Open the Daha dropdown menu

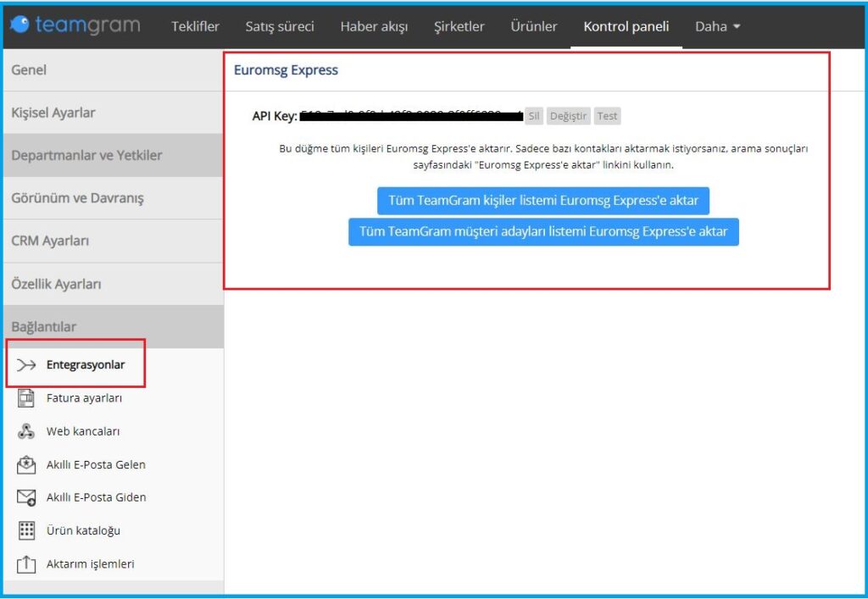point(717,26)
